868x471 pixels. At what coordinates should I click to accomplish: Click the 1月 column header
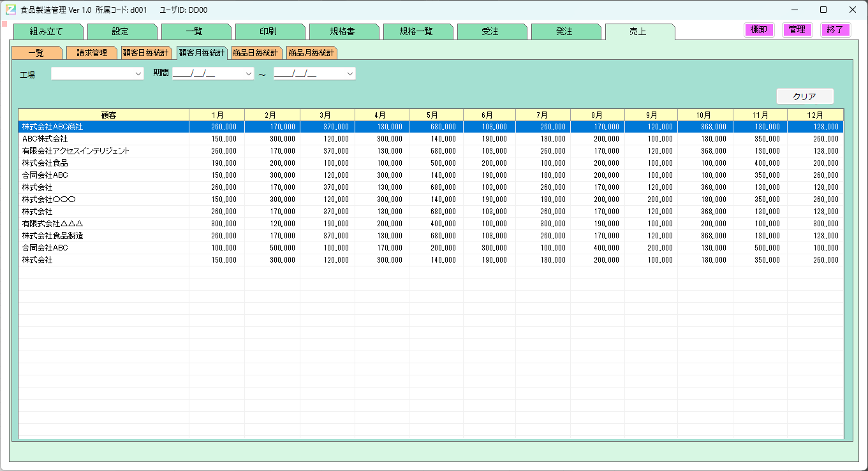[217, 115]
